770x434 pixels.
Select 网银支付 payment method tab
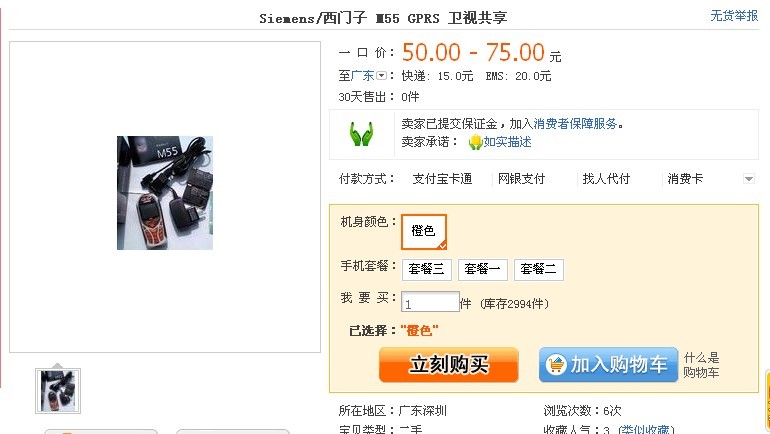pyautogui.click(x=521, y=179)
